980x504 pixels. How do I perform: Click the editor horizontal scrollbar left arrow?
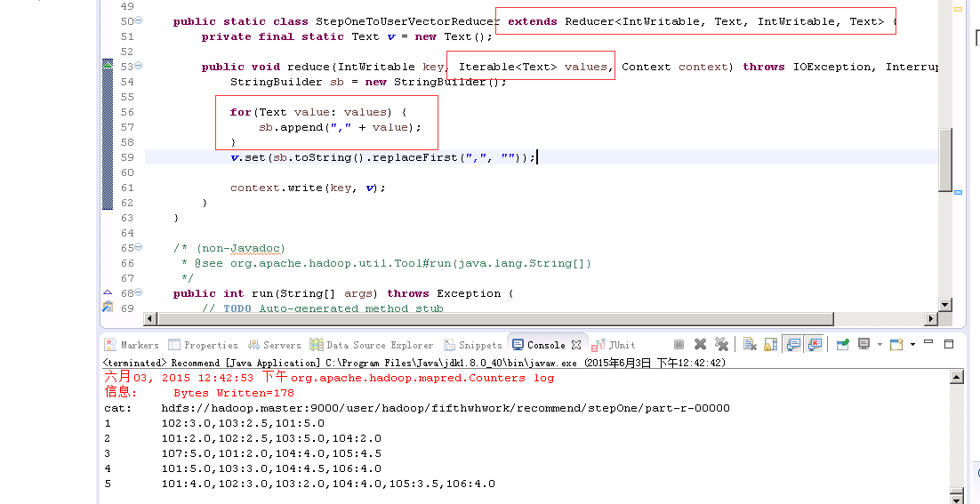[x=150, y=318]
